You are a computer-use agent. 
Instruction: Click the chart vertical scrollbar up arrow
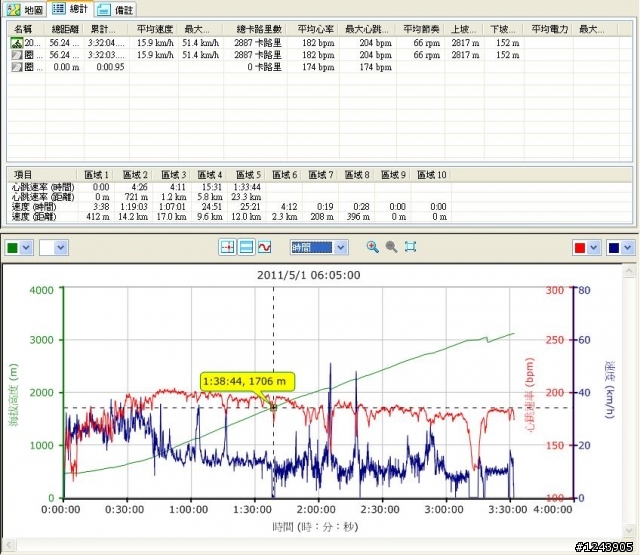(x=629, y=271)
